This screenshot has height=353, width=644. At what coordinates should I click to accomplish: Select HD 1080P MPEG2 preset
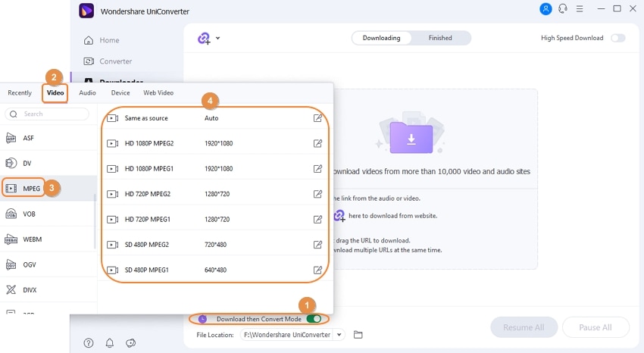215,143
